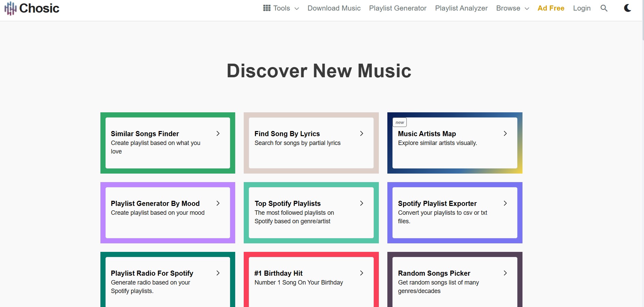Click arrow on Playlist Generator By Mood card
Image resolution: width=644 pixels, height=307 pixels.
point(218,204)
